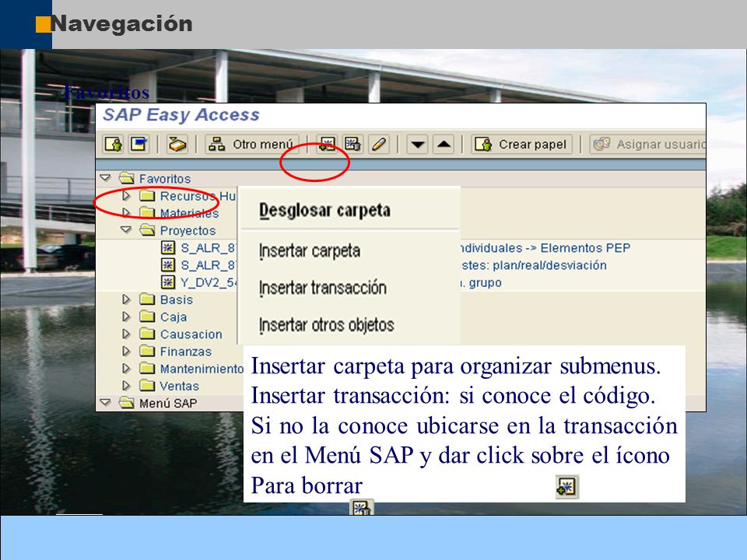Click the Proyectos open folder icon
Viewport: 747px width, 560px height.
point(147,230)
